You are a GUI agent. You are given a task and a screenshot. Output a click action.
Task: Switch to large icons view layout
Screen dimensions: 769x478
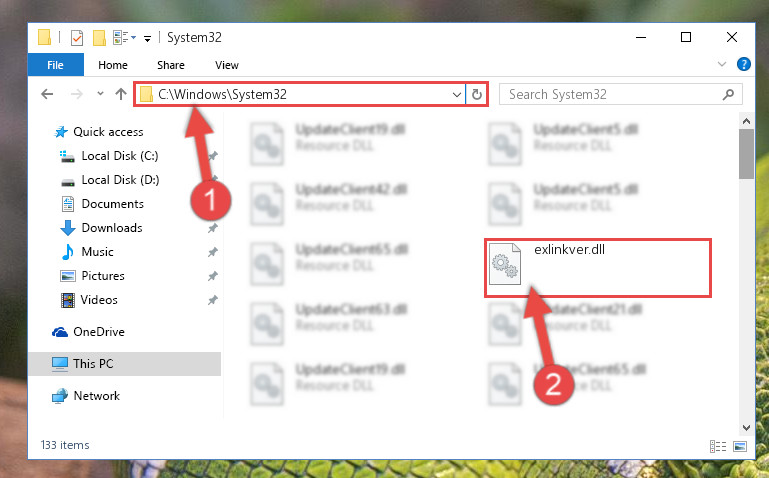[740, 446]
